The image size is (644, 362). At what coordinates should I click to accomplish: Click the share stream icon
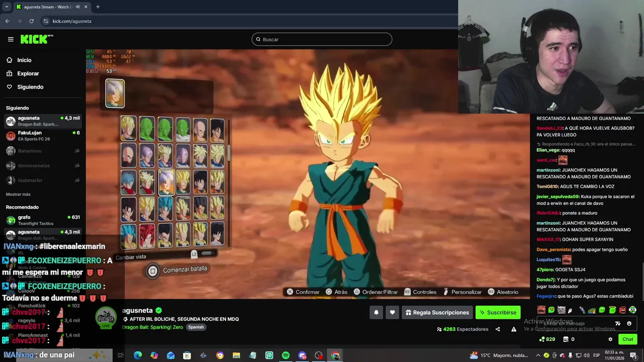(x=498, y=329)
